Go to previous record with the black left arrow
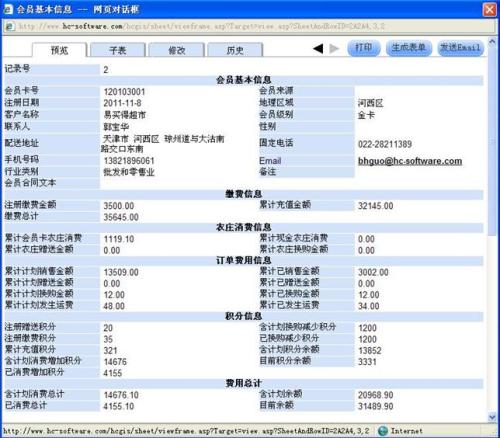 [x=318, y=49]
